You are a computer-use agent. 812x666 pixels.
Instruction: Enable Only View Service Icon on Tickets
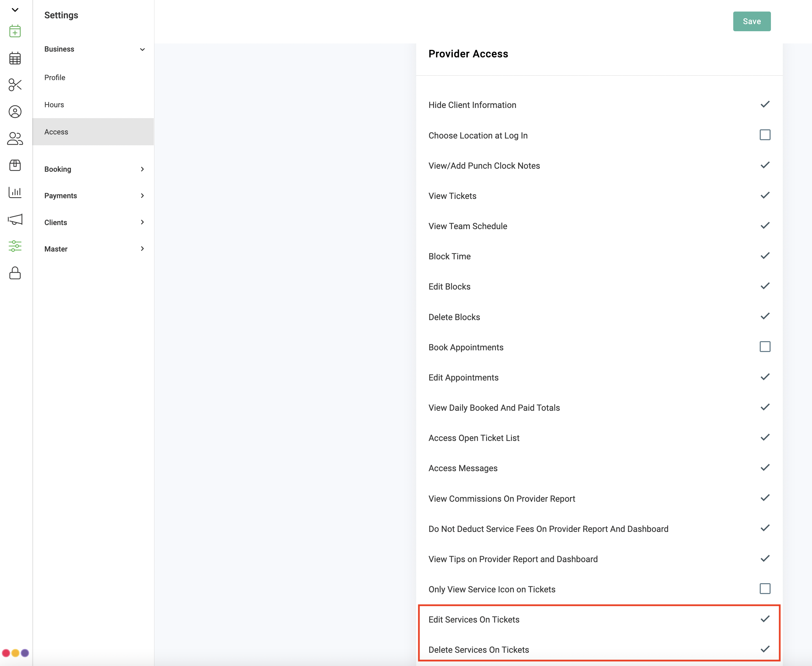pyautogui.click(x=765, y=589)
